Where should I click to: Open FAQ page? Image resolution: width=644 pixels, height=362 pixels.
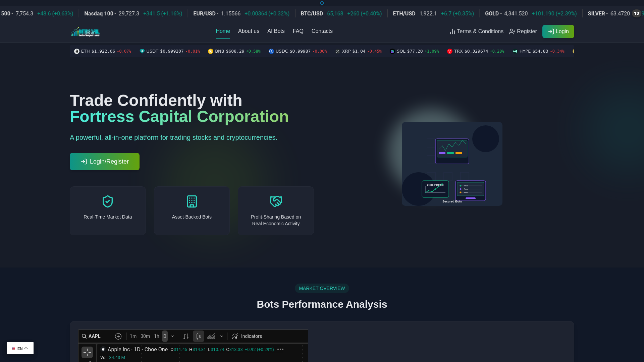[298, 31]
